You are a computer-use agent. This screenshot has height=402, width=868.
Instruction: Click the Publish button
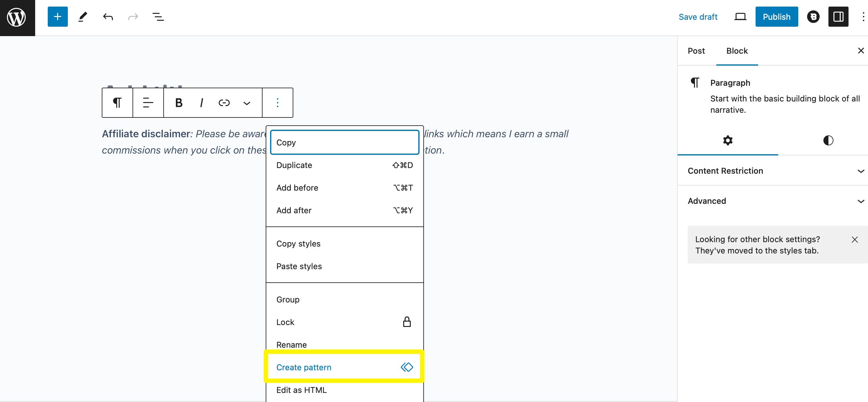(x=776, y=17)
